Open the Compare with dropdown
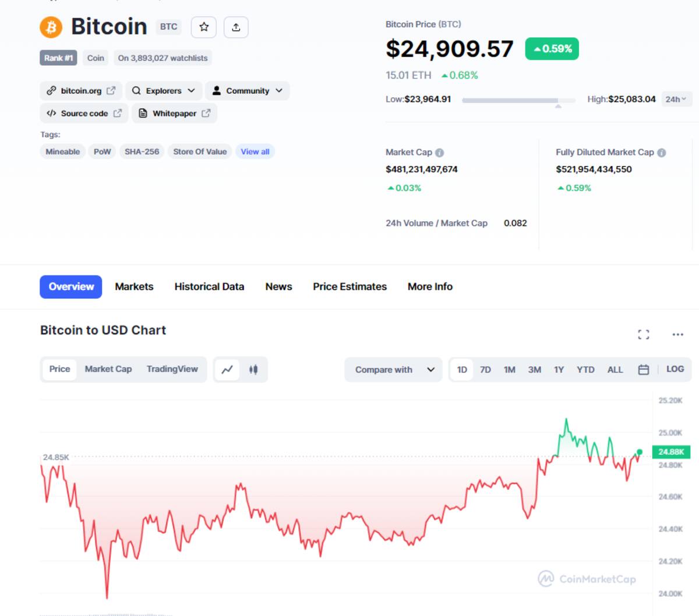 click(394, 370)
